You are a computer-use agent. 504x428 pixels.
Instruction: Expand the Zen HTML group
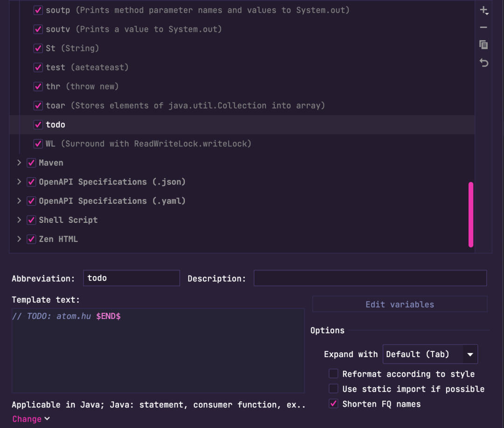point(19,239)
